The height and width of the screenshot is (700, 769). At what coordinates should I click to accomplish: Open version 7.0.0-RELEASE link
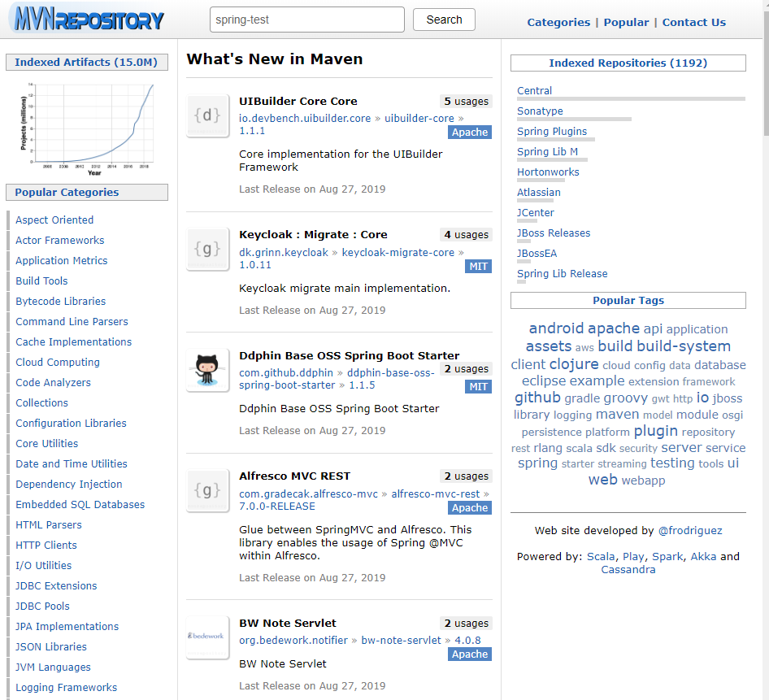point(277,507)
